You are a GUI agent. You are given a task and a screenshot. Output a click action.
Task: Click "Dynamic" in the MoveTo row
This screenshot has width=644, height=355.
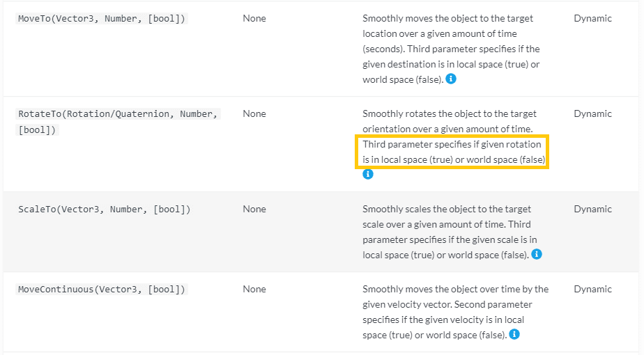(x=592, y=19)
